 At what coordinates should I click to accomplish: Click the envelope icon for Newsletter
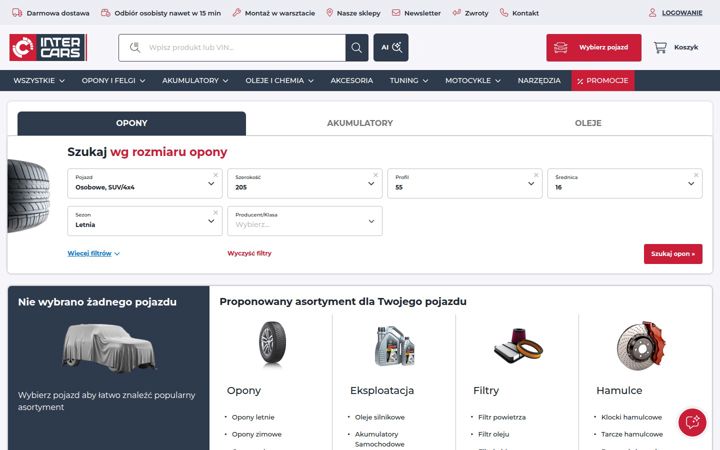coord(396,13)
